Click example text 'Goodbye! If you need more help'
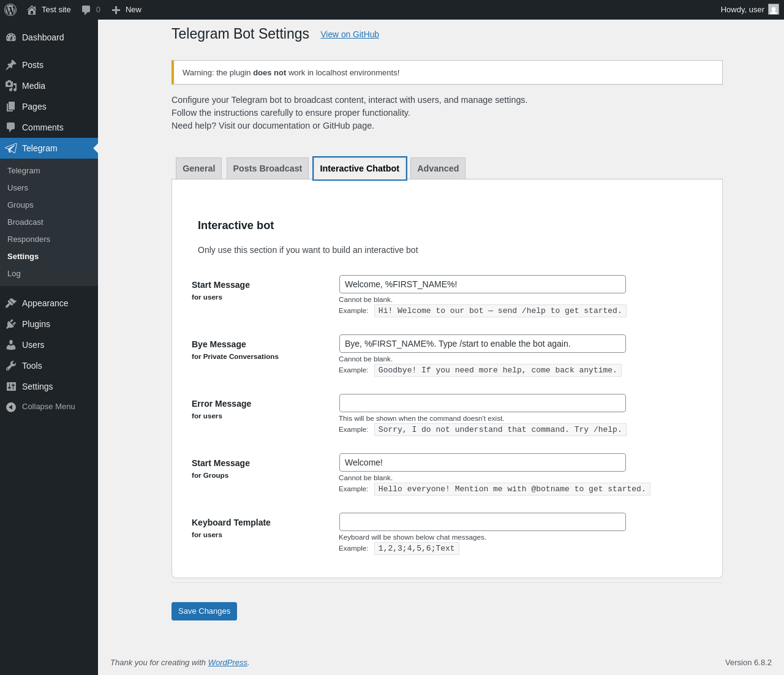Viewport: 784px width, 675px height. 498,370
